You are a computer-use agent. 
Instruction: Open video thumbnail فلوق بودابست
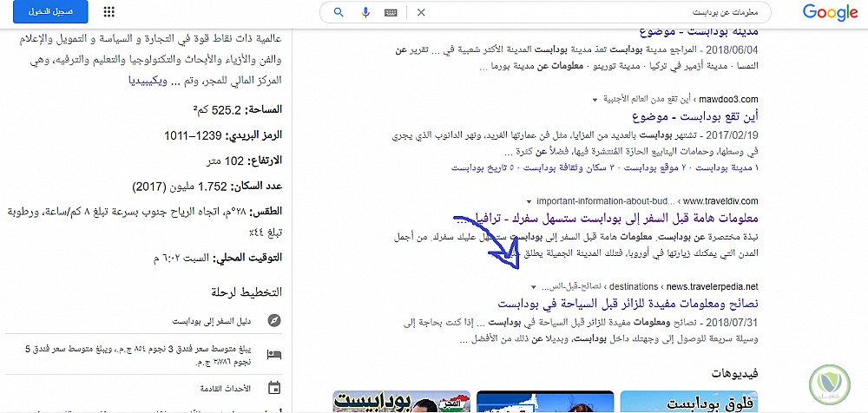click(688, 402)
